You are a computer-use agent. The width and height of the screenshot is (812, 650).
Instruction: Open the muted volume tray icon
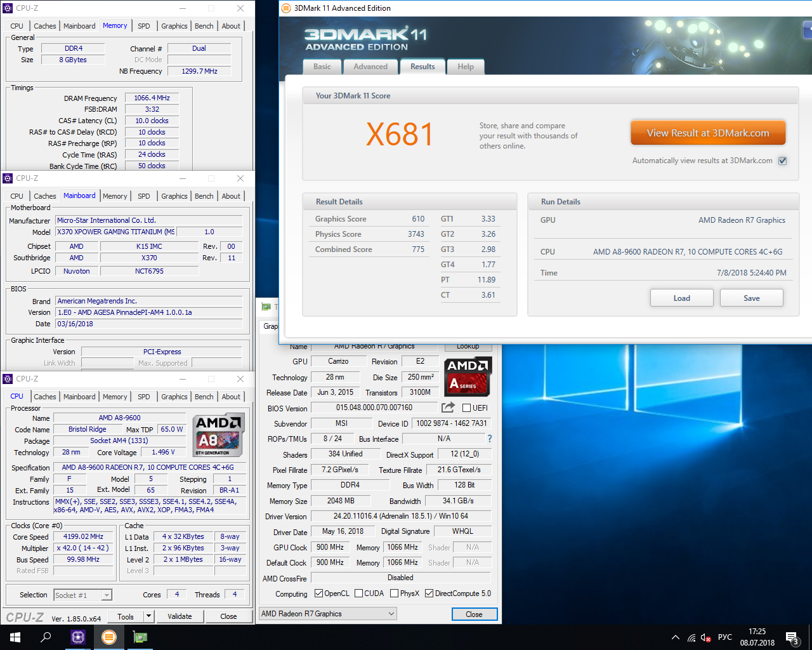tap(705, 637)
